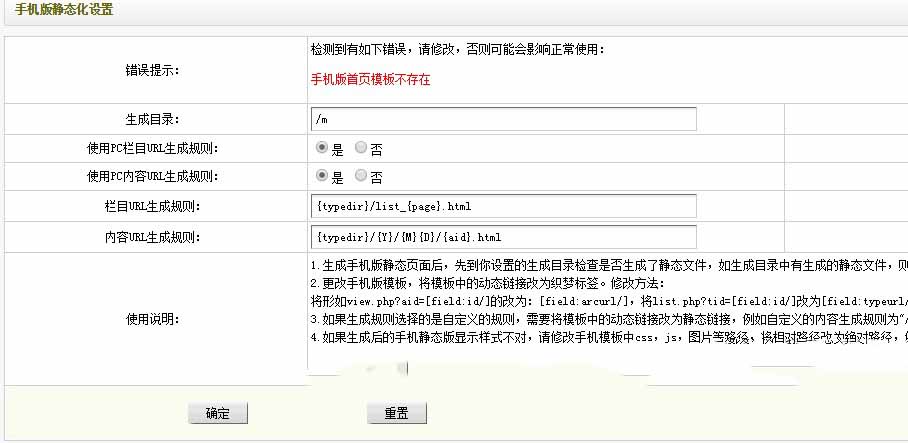
Task: Select 是 for 使用PC栏目URL生成规则
Action: (322, 148)
